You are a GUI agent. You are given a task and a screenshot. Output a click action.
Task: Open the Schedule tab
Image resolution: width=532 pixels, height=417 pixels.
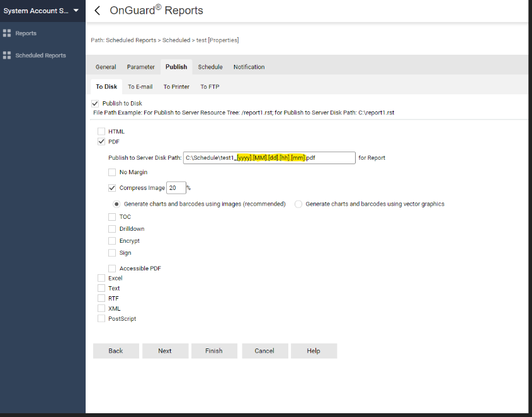coord(210,67)
